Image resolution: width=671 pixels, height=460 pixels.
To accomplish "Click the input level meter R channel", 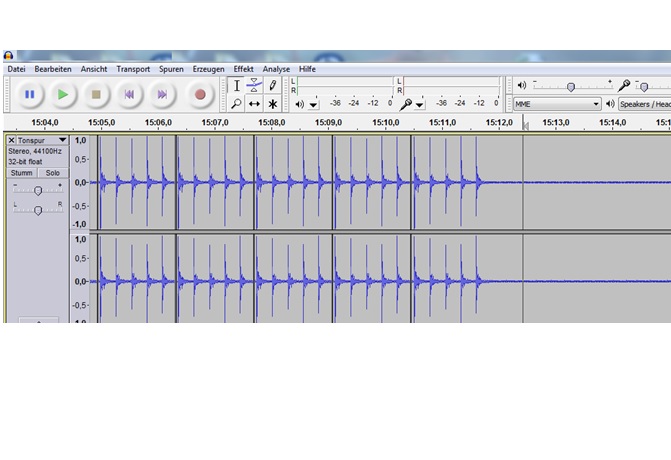I will tap(451, 90).
